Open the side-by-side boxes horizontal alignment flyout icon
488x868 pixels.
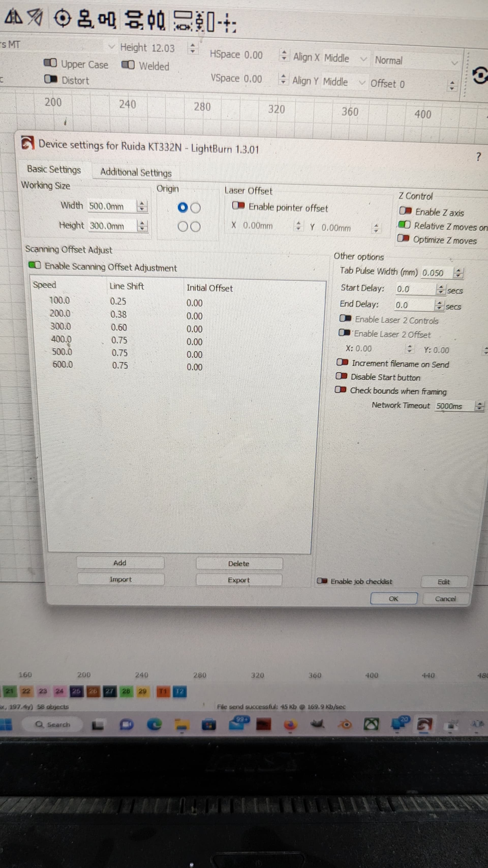click(x=107, y=20)
